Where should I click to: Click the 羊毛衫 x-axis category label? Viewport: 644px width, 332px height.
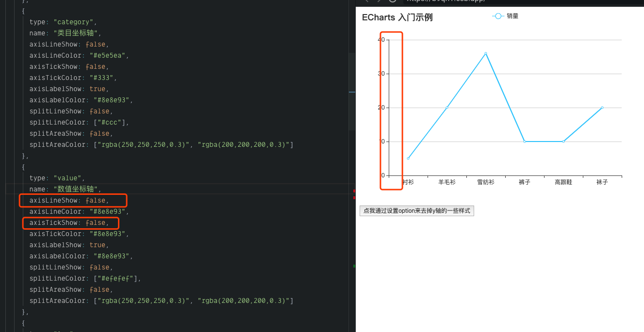point(446,182)
